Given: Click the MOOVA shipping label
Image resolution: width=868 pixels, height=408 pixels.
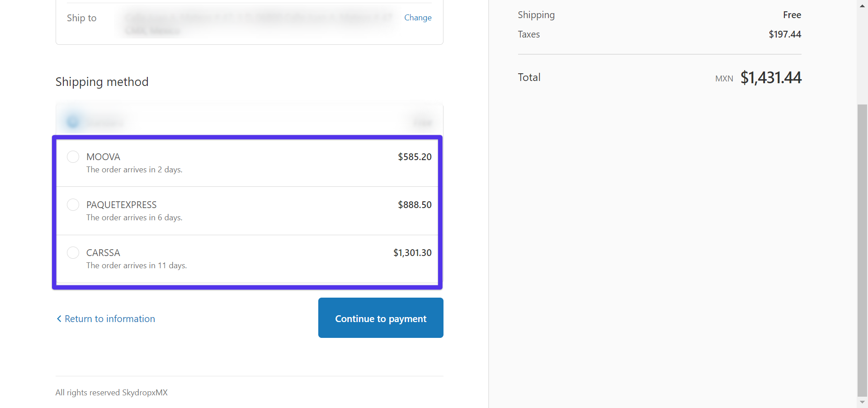Looking at the screenshot, I should pos(103,157).
